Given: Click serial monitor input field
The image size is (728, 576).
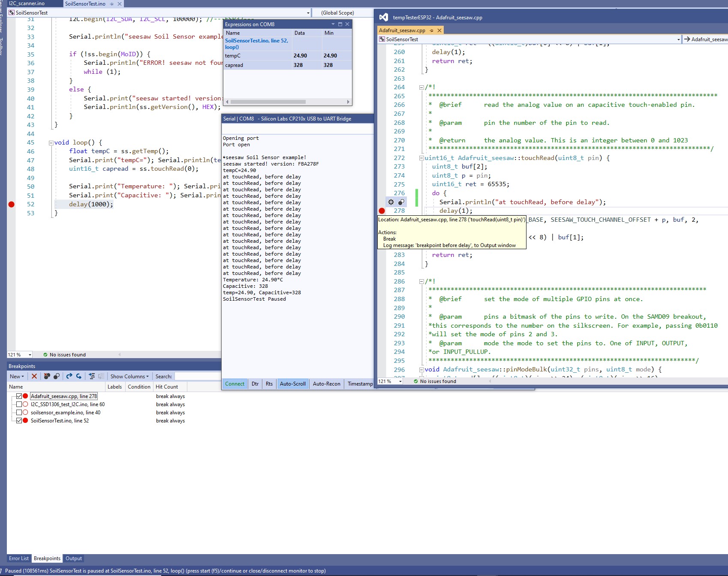Looking at the screenshot, I should (298, 129).
